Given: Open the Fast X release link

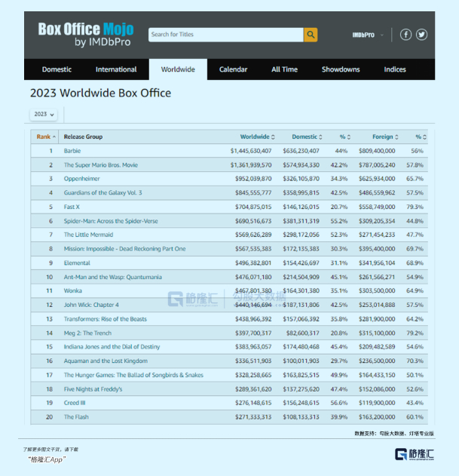Looking at the screenshot, I should pyautogui.click(x=72, y=207).
